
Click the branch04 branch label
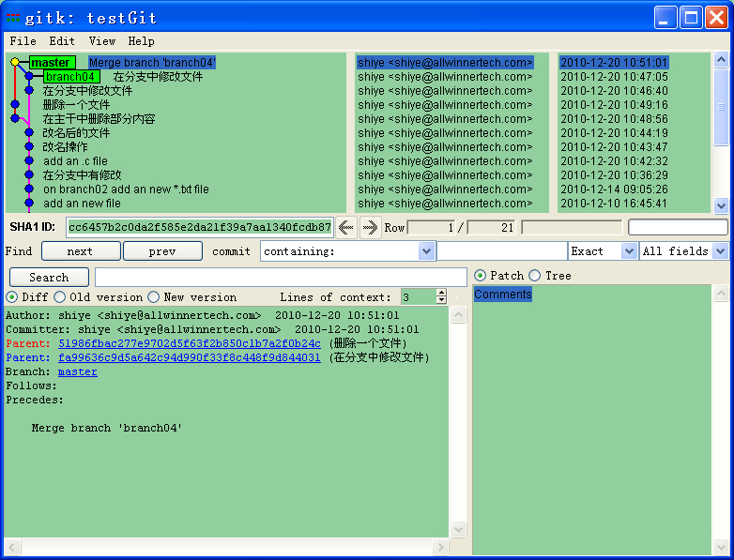coord(71,77)
